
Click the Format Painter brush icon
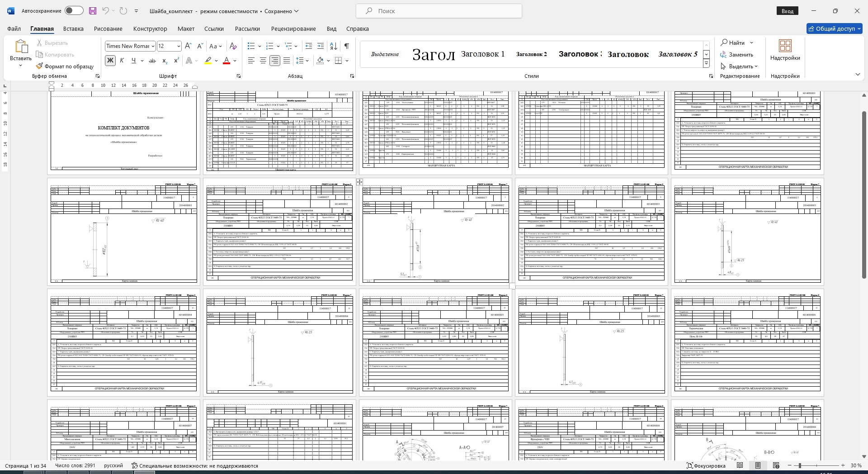[40, 66]
